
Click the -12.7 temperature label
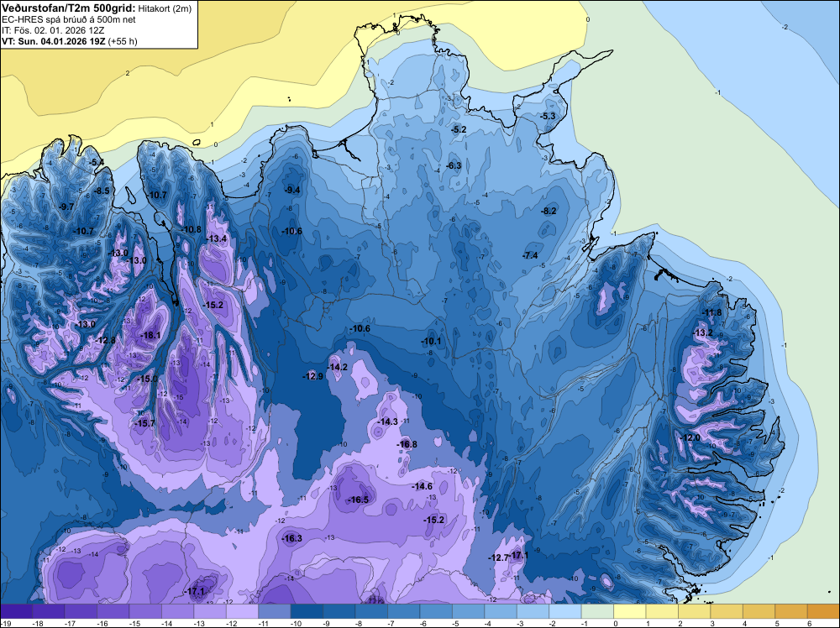point(498,557)
